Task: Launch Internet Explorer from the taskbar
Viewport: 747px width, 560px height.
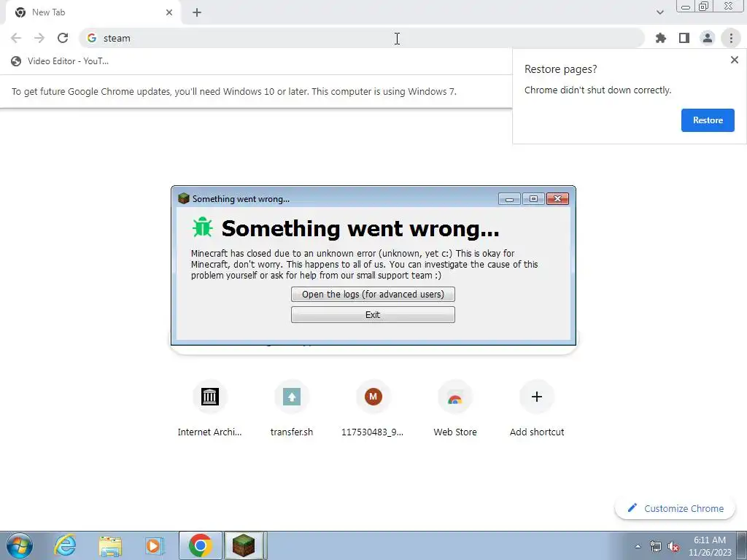Action: 64,545
